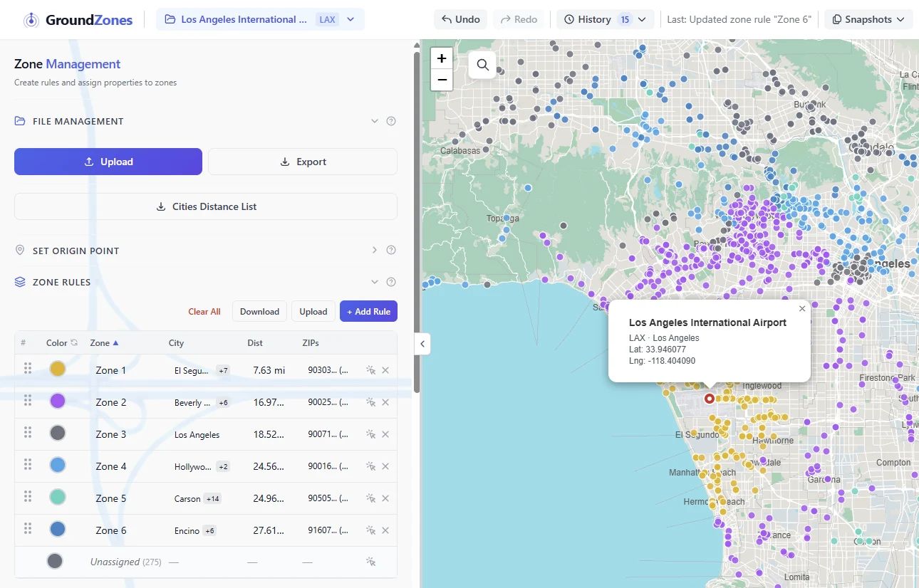Zoom out the map with minus button

tap(442, 80)
